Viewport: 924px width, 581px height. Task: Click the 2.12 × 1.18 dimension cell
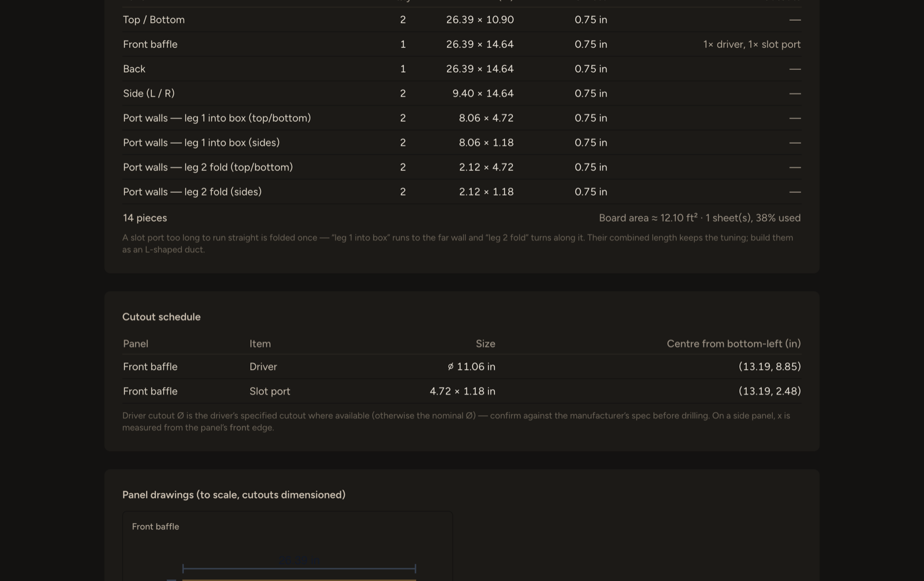click(486, 192)
